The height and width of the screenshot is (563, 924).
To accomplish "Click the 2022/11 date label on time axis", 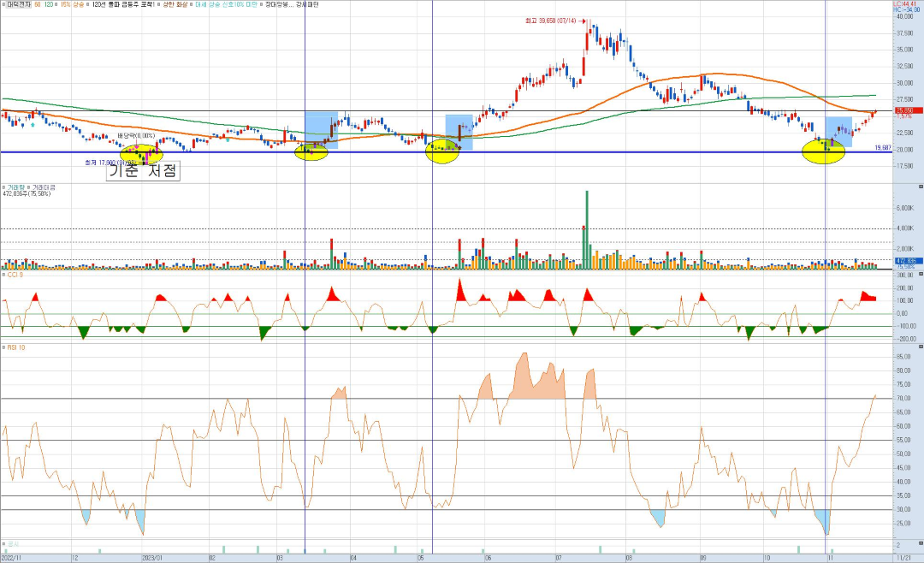I will tap(11, 558).
